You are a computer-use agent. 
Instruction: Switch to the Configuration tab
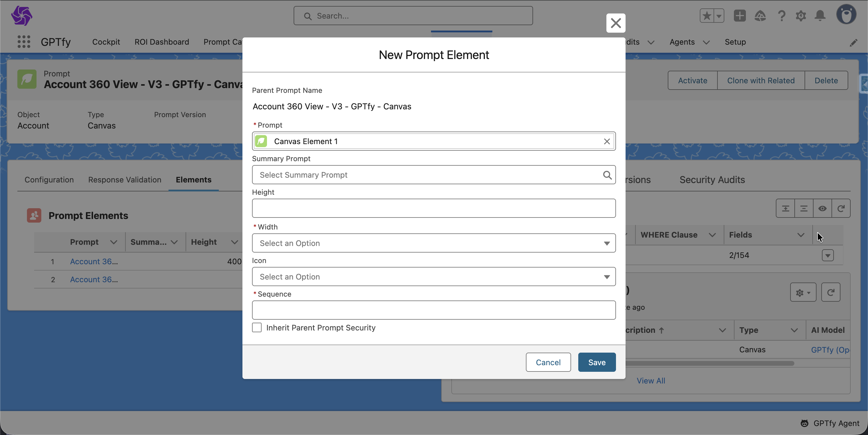(49, 180)
